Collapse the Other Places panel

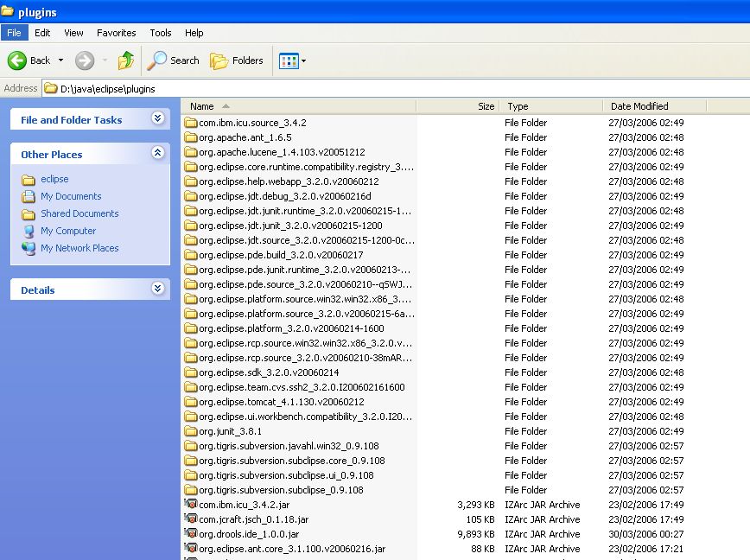[x=157, y=153]
